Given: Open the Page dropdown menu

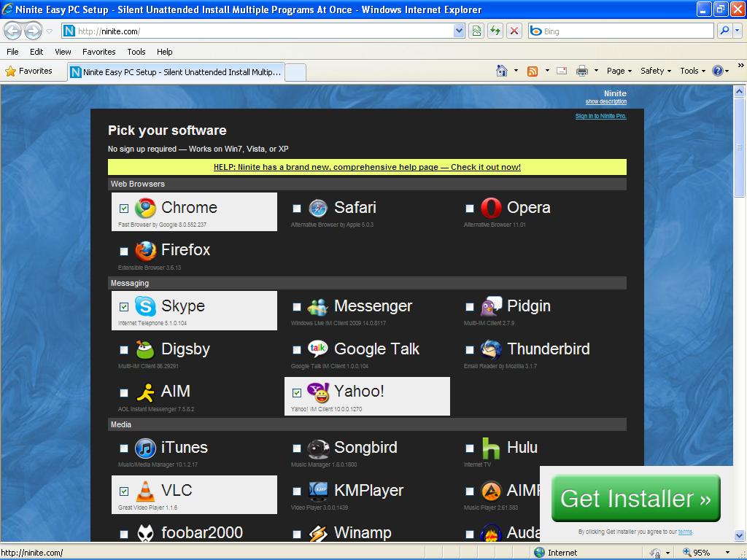Looking at the screenshot, I should click(619, 71).
